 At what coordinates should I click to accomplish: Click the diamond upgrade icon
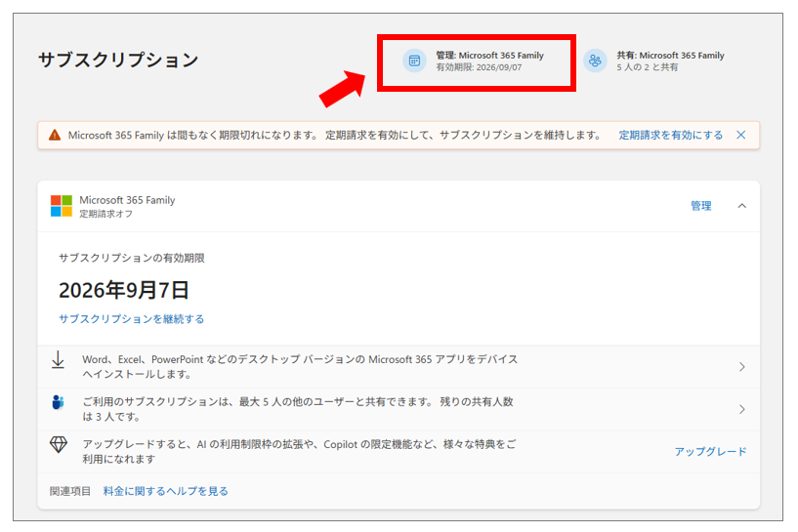coord(58,444)
